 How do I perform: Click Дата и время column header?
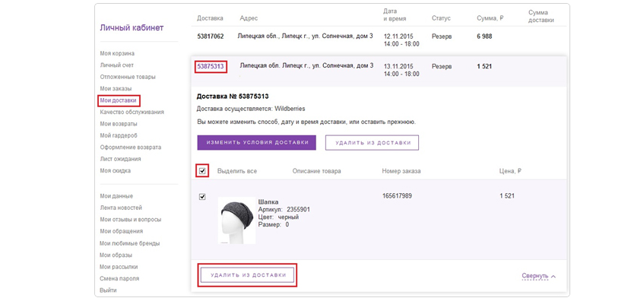pos(395,14)
